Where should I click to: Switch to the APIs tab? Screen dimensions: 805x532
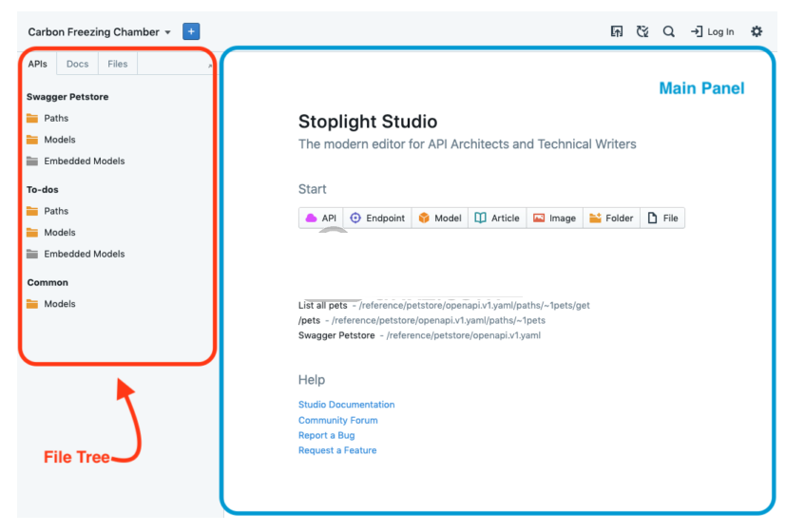pyautogui.click(x=37, y=65)
